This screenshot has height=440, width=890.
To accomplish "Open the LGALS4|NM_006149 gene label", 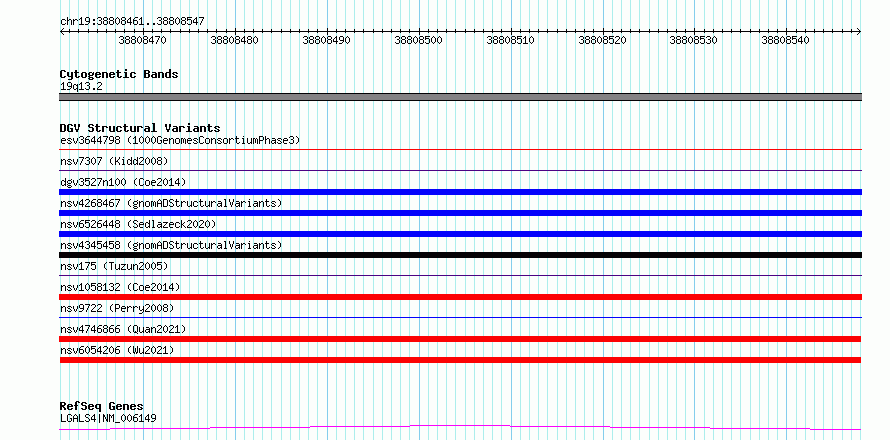I will [x=108, y=419].
